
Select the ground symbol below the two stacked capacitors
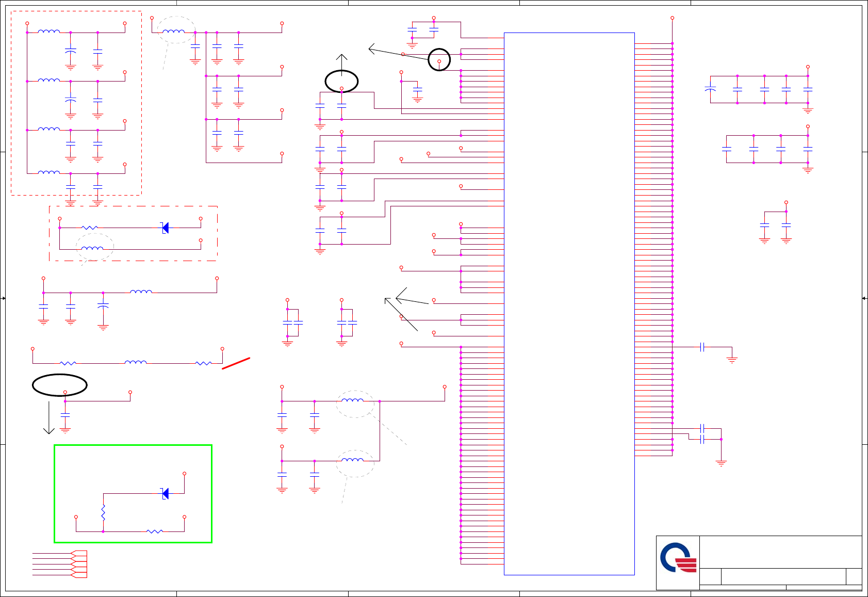(x=721, y=463)
